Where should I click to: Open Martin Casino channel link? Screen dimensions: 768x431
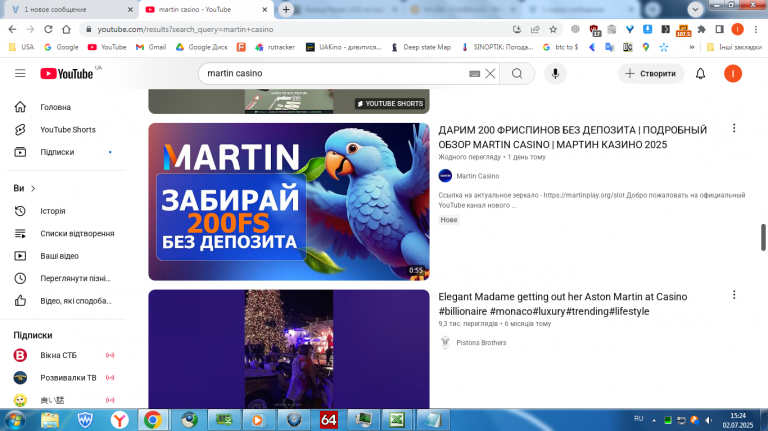(x=478, y=176)
